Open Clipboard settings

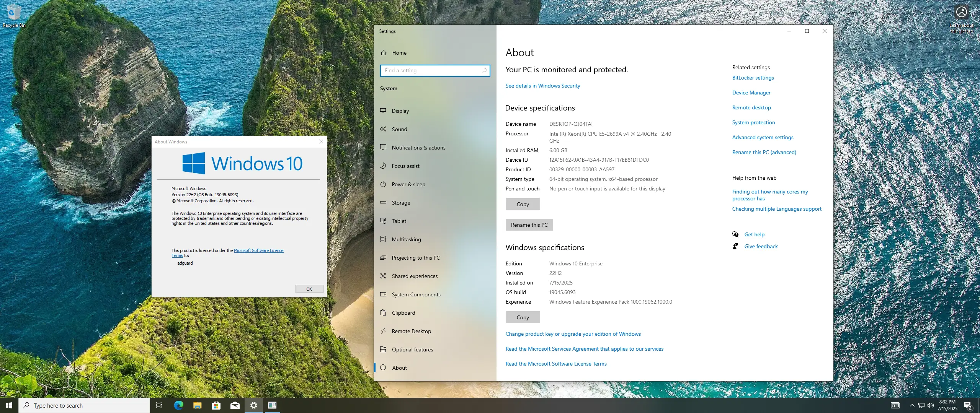click(403, 313)
